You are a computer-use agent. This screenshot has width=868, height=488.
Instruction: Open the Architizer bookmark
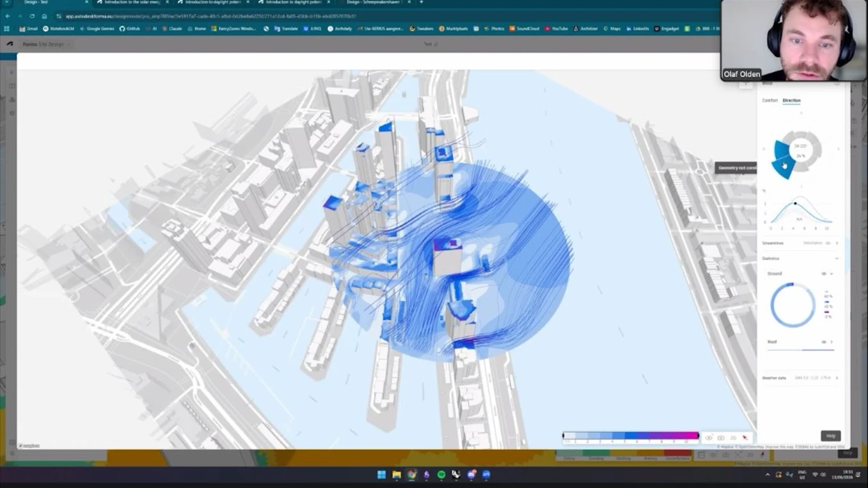585,29
